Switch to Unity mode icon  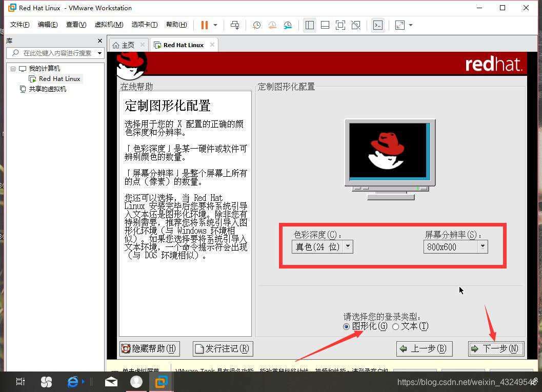coord(356,25)
